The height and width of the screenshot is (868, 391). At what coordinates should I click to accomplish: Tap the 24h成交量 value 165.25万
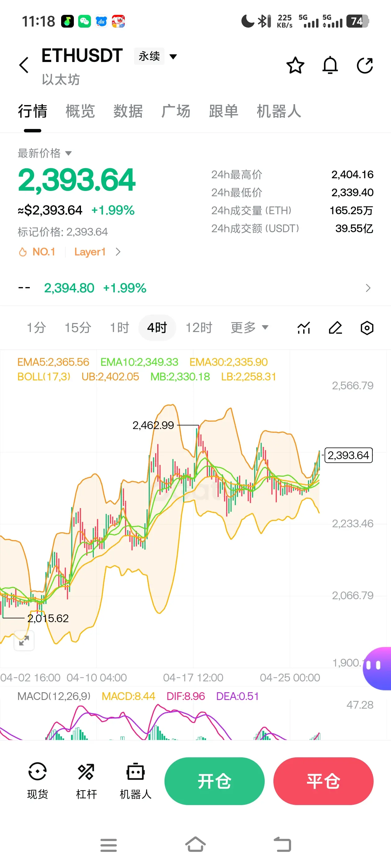point(351,210)
